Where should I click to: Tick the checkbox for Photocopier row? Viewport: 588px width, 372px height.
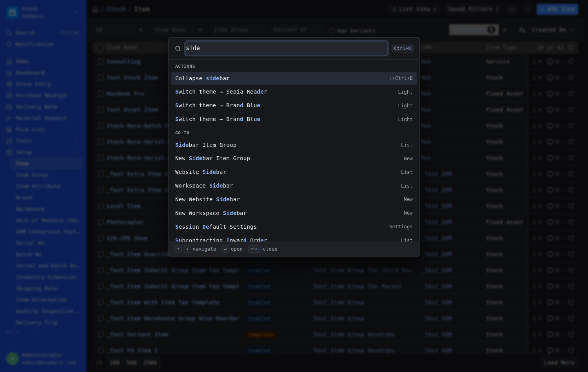click(x=101, y=222)
